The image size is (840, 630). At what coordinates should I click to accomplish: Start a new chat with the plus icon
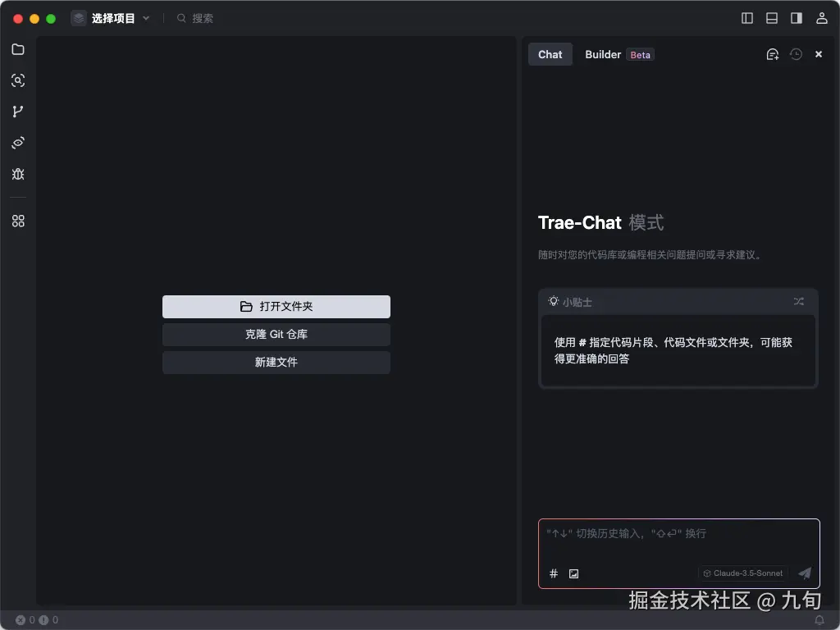tap(773, 54)
